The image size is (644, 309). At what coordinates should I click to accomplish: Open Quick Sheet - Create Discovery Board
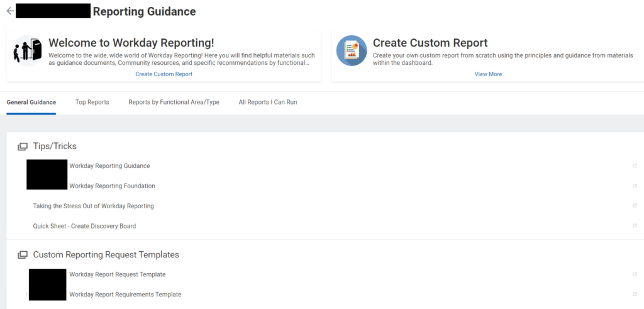[x=85, y=226]
